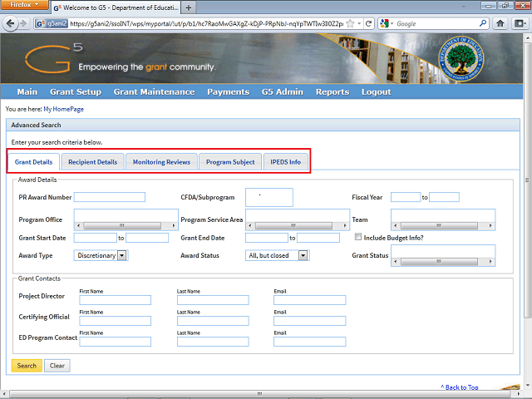
Task: Click the Fiscal Year from field
Action: (406, 197)
